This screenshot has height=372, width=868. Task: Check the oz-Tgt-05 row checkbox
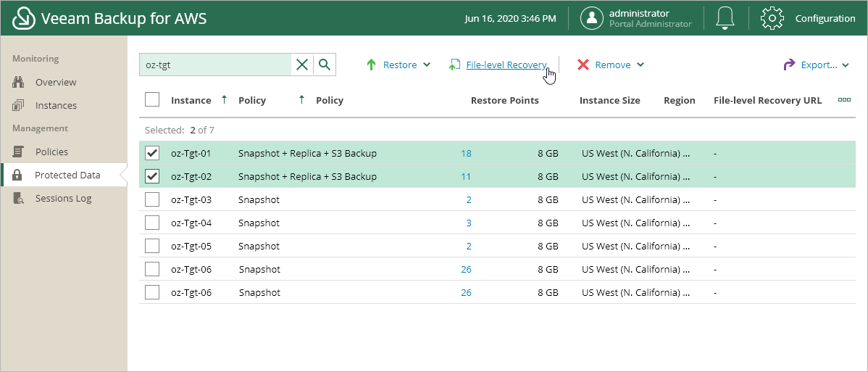point(151,246)
